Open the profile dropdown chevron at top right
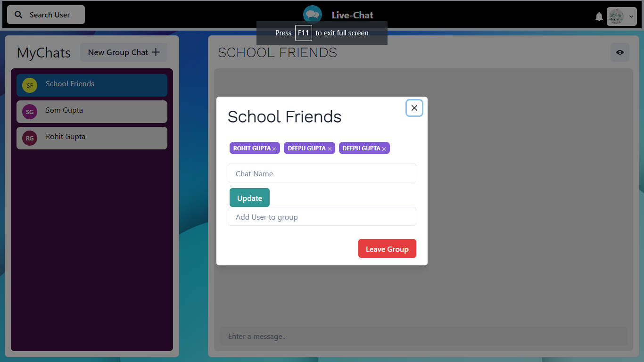The height and width of the screenshot is (362, 644). (x=631, y=17)
